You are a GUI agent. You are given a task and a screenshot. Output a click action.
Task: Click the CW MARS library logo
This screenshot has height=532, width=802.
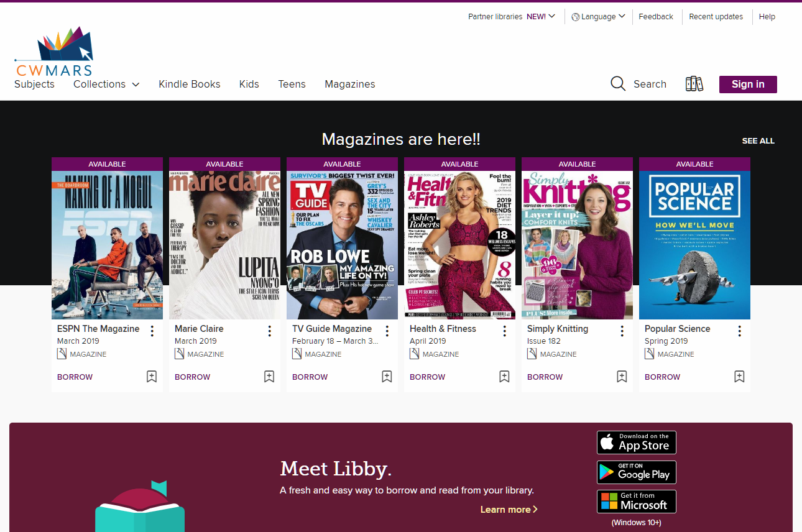54,53
